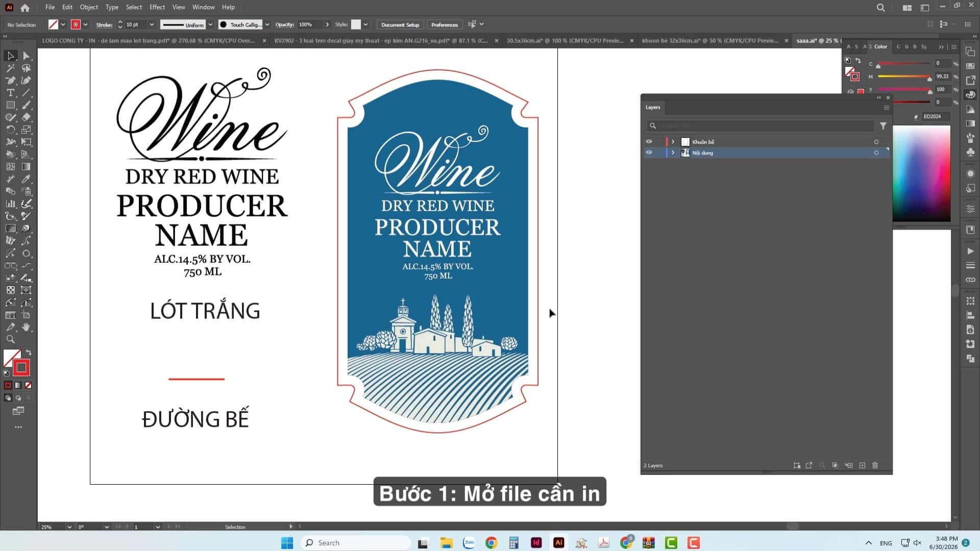Hide the Khuôn bế layer

point(649,142)
